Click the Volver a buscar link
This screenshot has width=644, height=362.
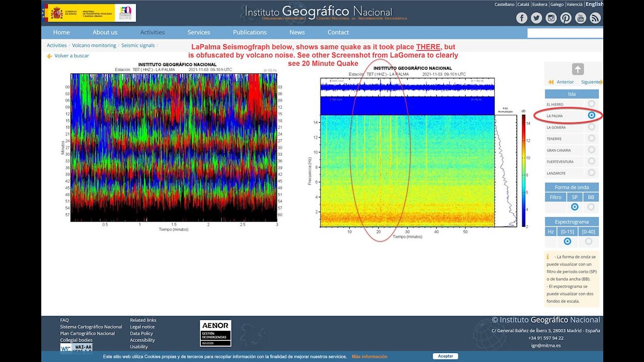(71, 56)
